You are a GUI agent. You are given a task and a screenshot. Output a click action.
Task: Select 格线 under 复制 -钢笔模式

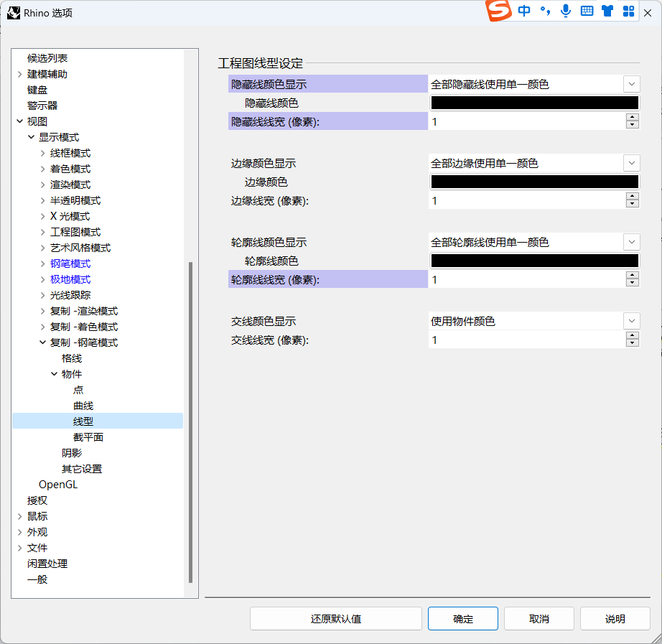pyautogui.click(x=72, y=358)
